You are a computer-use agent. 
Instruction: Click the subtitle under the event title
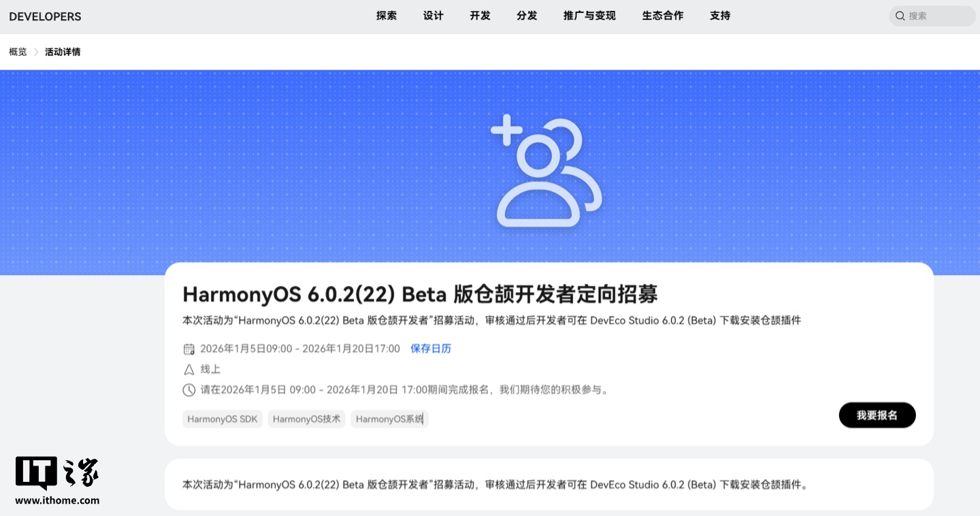[492, 320]
